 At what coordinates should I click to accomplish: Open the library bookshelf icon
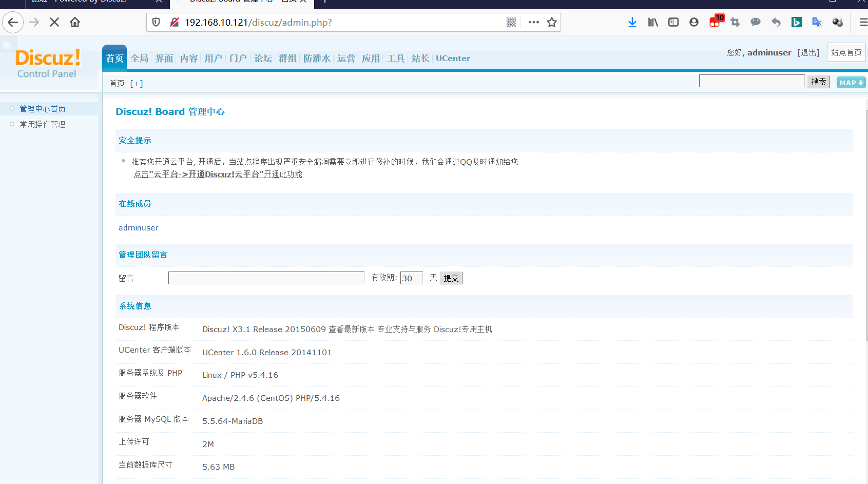(653, 23)
